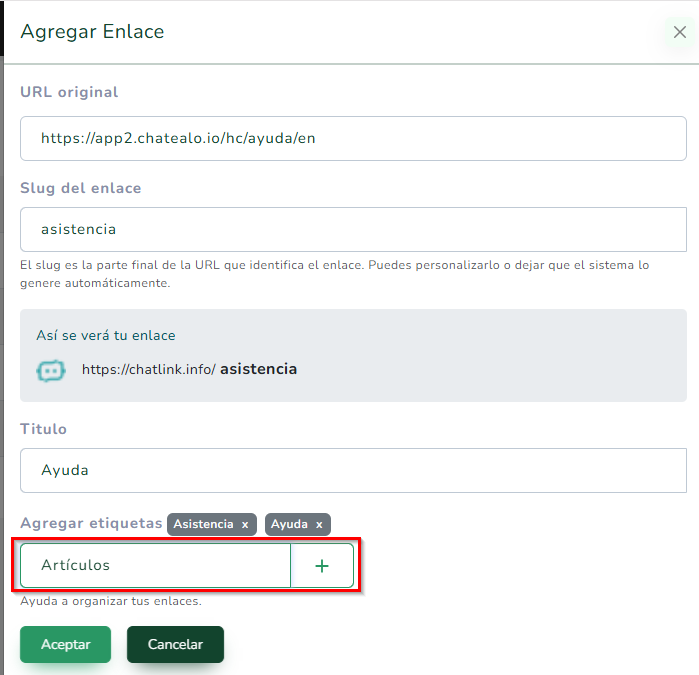Focus the Slug del enlace input field

coord(353,230)
